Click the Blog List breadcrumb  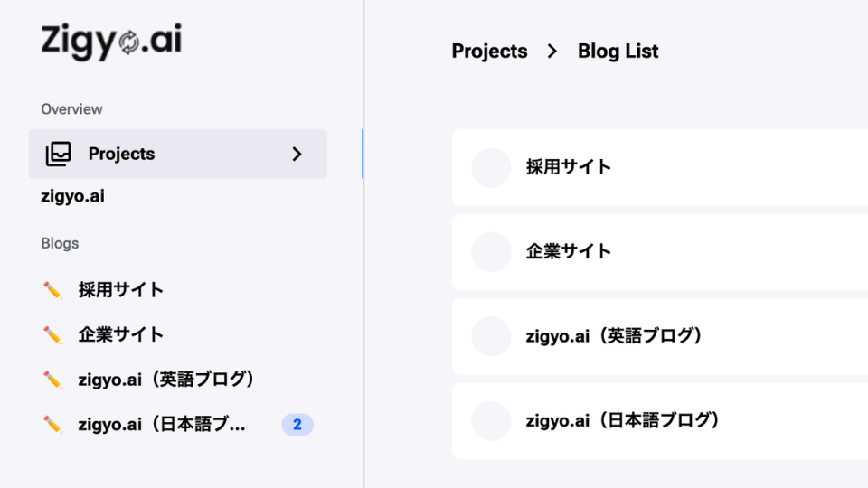point(618,52)
